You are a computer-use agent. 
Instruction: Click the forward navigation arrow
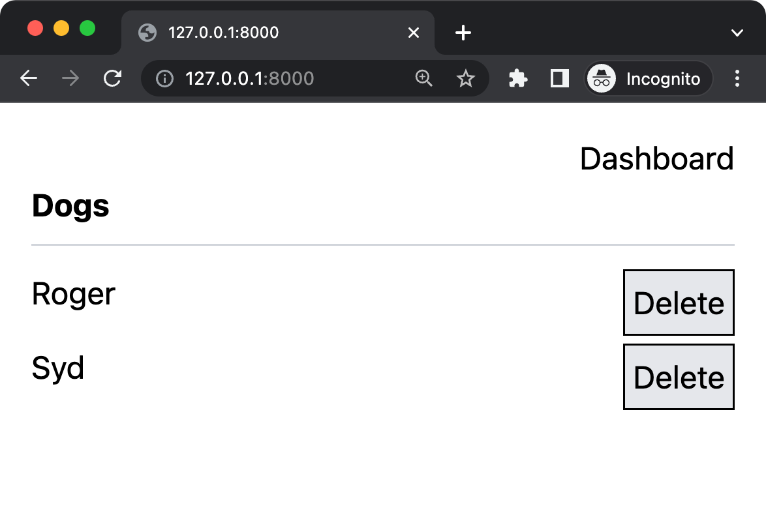click(x=70, y=79)
